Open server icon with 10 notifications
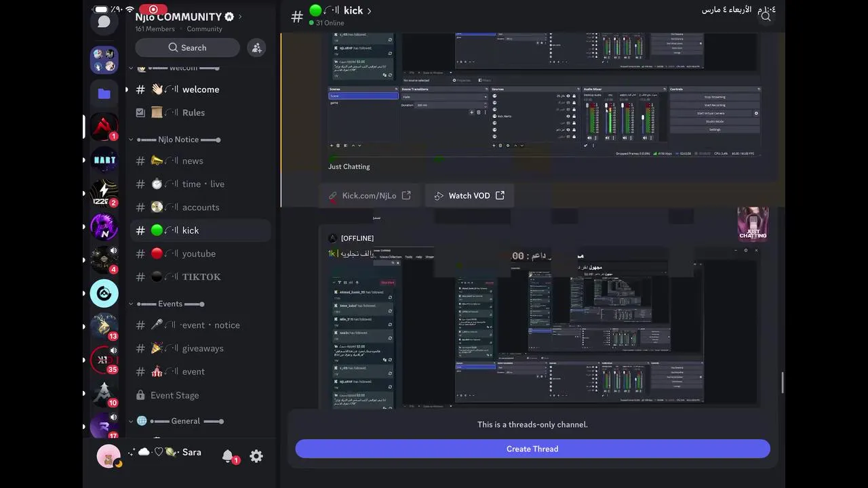 point(104,393)
